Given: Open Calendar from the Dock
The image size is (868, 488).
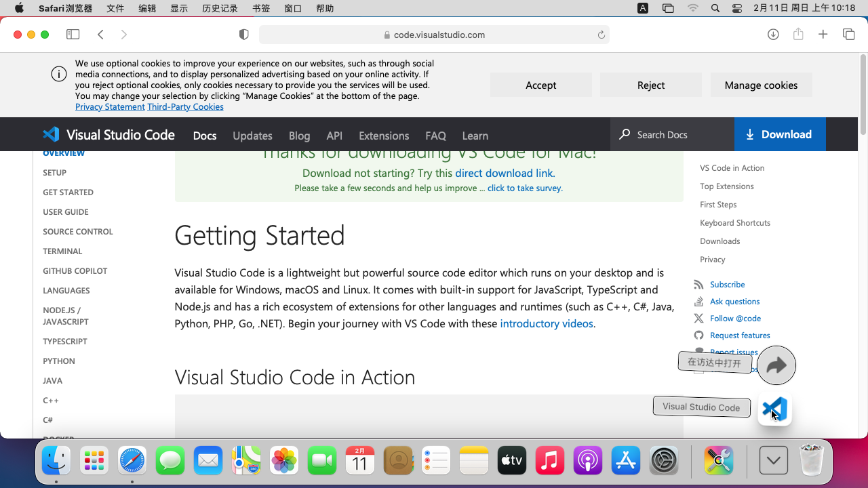Looking at the screenshot, I should click(x=360, y=462).
